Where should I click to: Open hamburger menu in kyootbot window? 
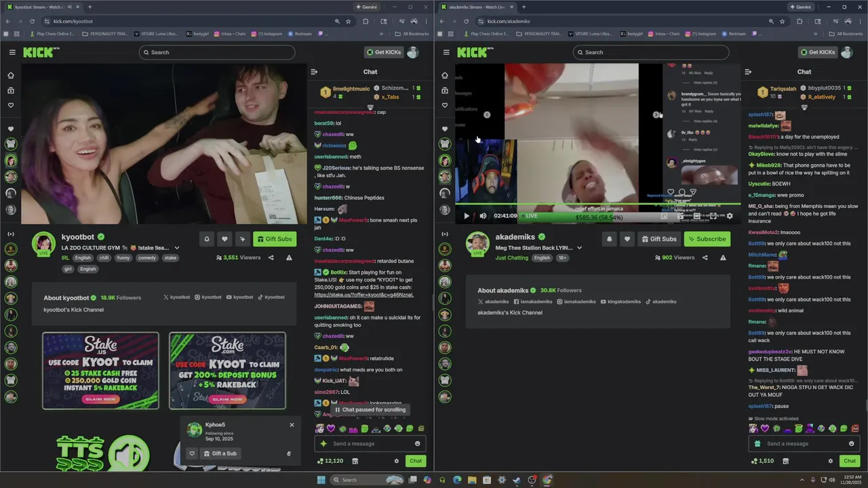(x=12, y=52)
